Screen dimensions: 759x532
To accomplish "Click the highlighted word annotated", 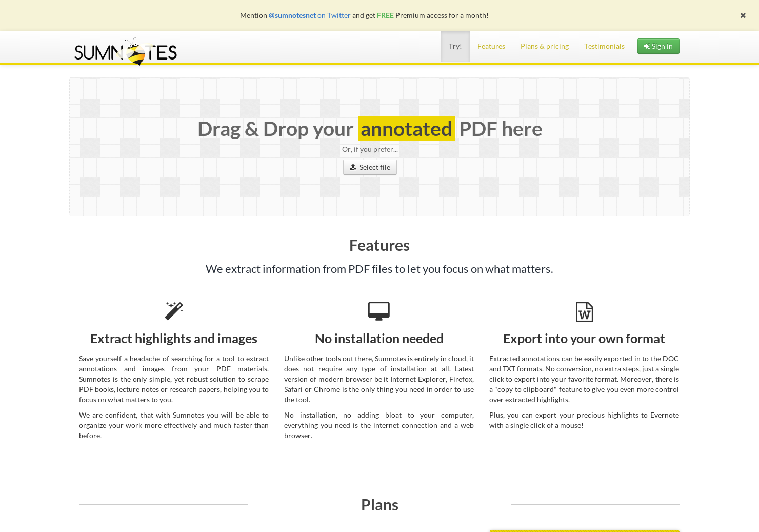I will point(406,128).
